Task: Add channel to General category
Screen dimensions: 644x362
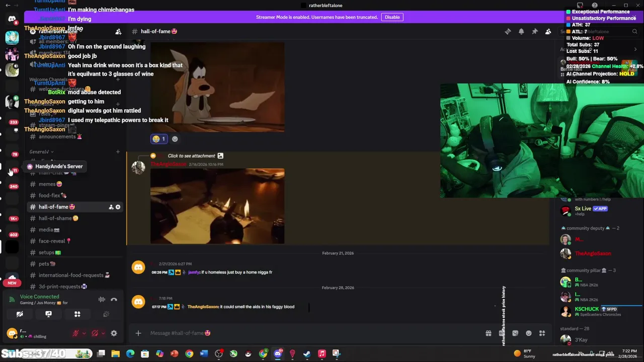Action: tap(118, 152)
